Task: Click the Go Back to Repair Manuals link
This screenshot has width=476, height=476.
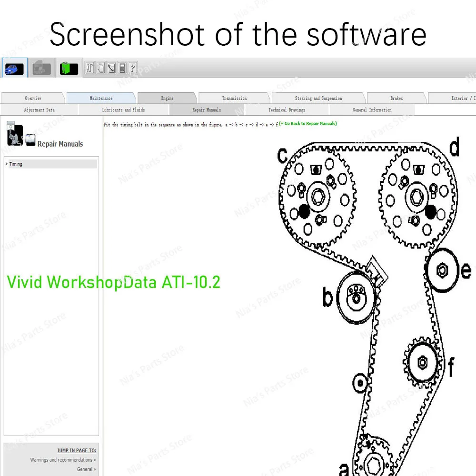Action: (308, 124)
